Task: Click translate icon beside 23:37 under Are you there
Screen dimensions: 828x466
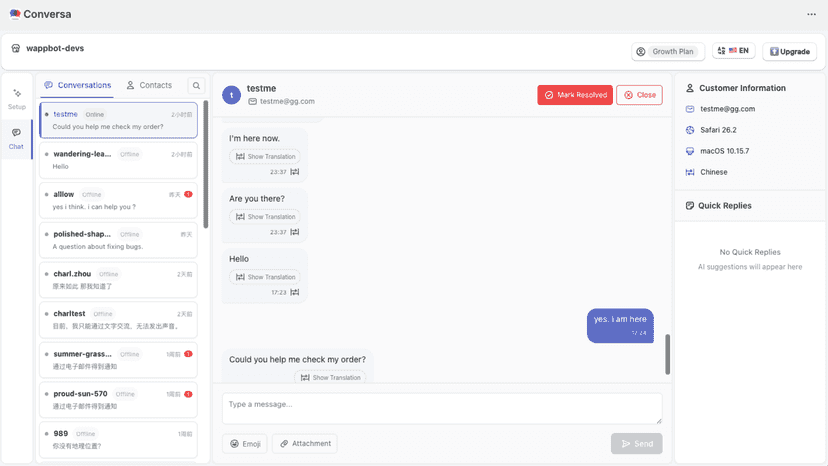Action: click(x=295, y=232)
